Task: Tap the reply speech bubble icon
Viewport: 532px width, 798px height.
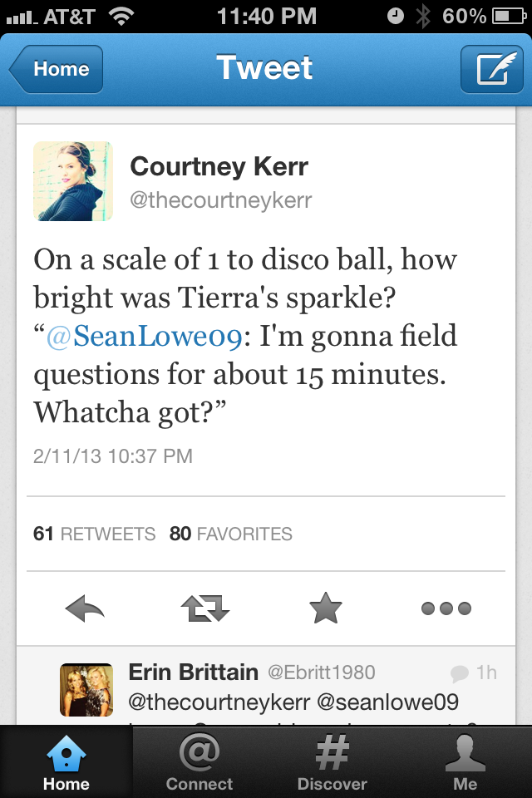Action: coord(458,672)
